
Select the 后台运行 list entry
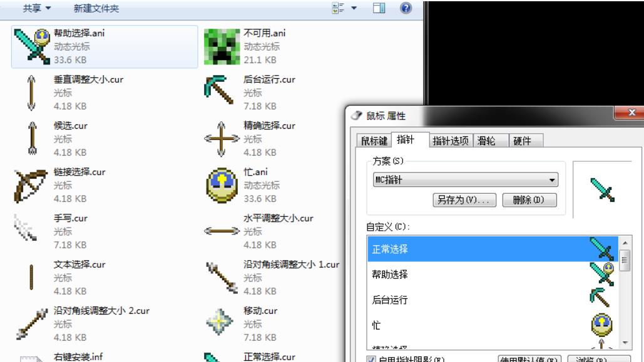[x=493, y=299]
